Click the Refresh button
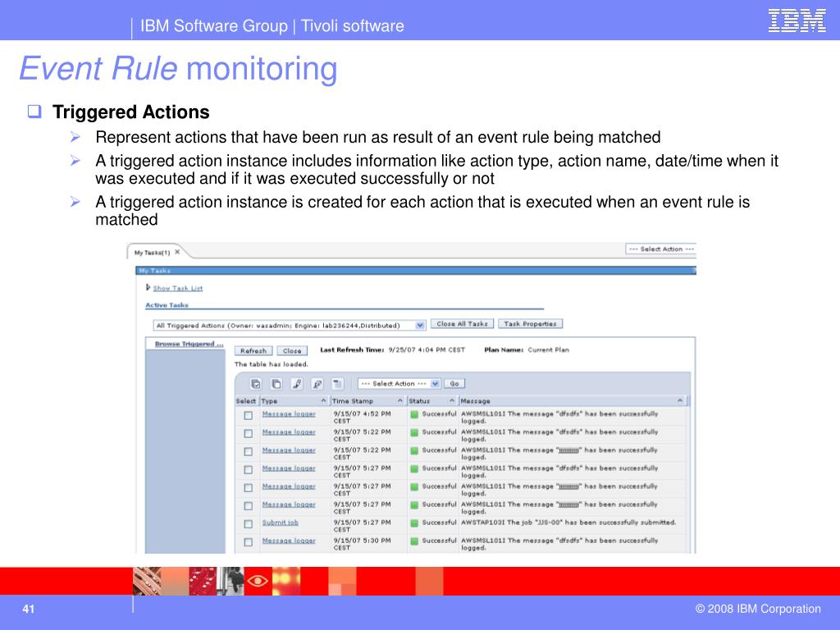Image resolution: width=840 pixels, height=630 pixels. point(253,351)
